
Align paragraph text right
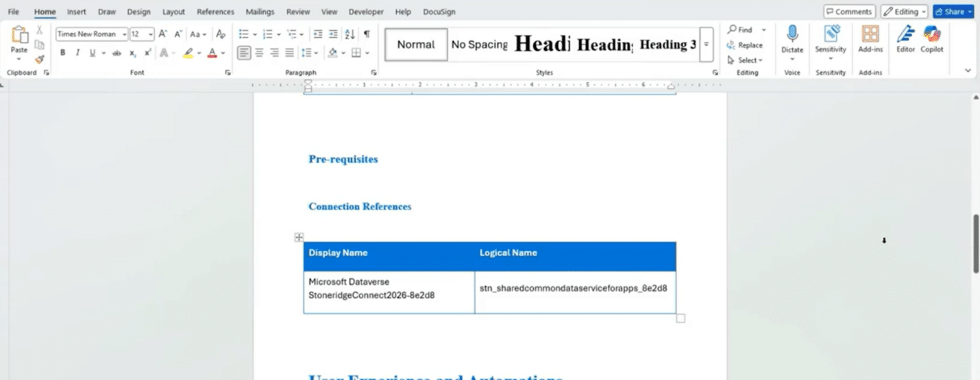tap(274, 53)
